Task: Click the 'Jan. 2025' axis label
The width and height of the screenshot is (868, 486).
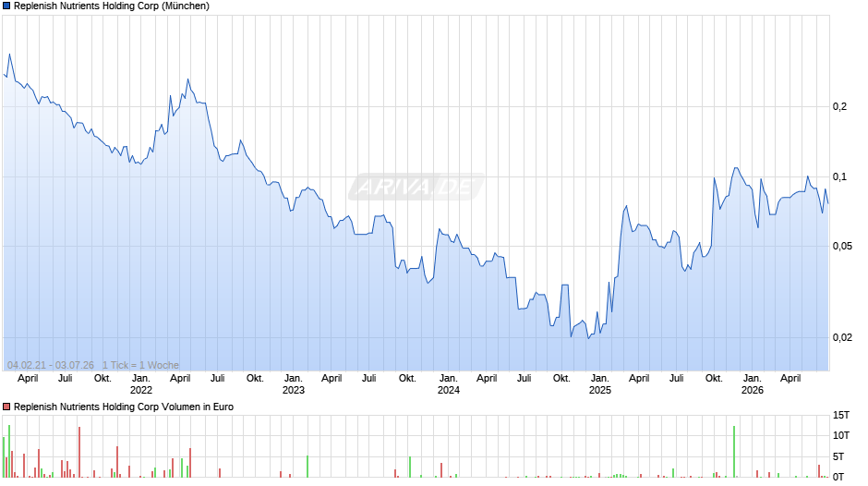Action: (600, 384)
